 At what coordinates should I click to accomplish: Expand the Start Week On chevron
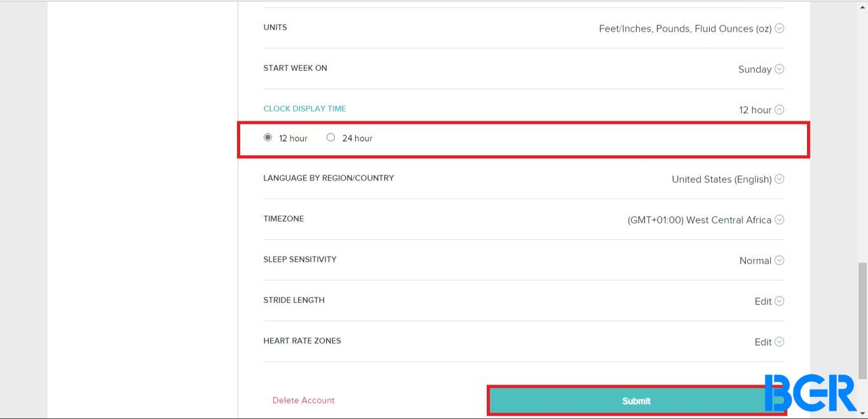[x=780, y=69]
